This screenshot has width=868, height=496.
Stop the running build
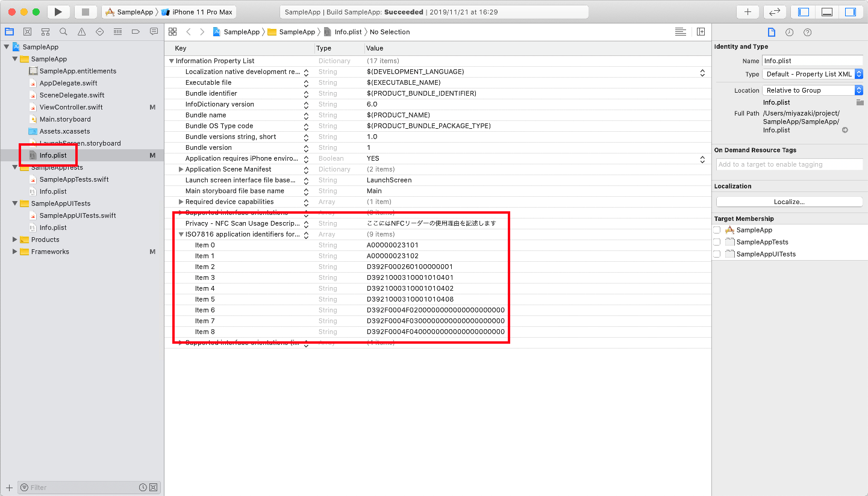pos(86,12)
